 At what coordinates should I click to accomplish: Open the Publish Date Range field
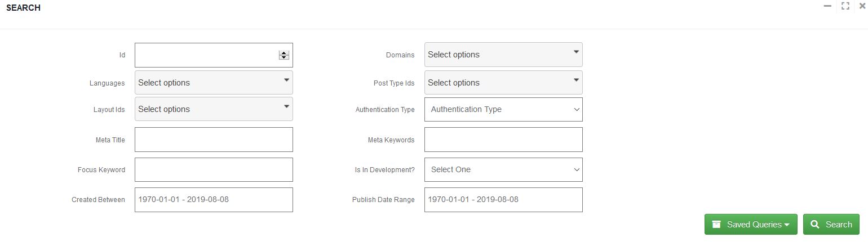click(503, 200)
